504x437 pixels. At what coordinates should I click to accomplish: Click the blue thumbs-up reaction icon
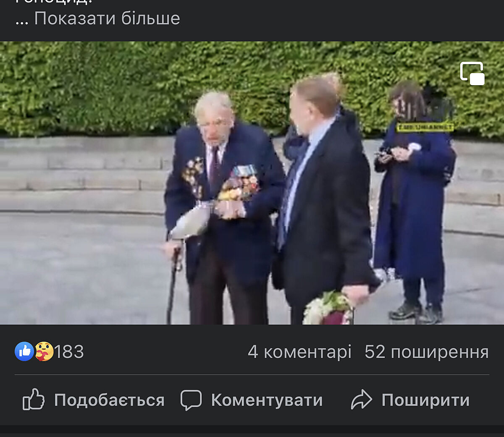[24, 351]
